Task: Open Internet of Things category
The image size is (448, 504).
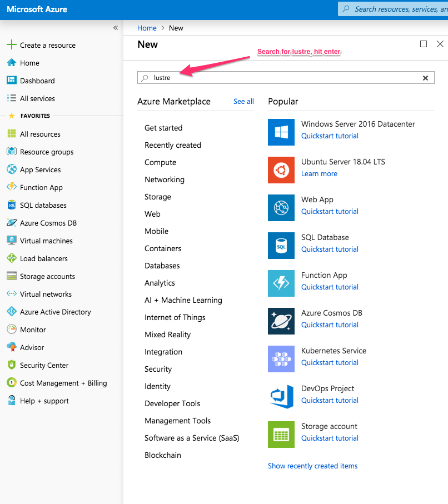Action: 175,317
